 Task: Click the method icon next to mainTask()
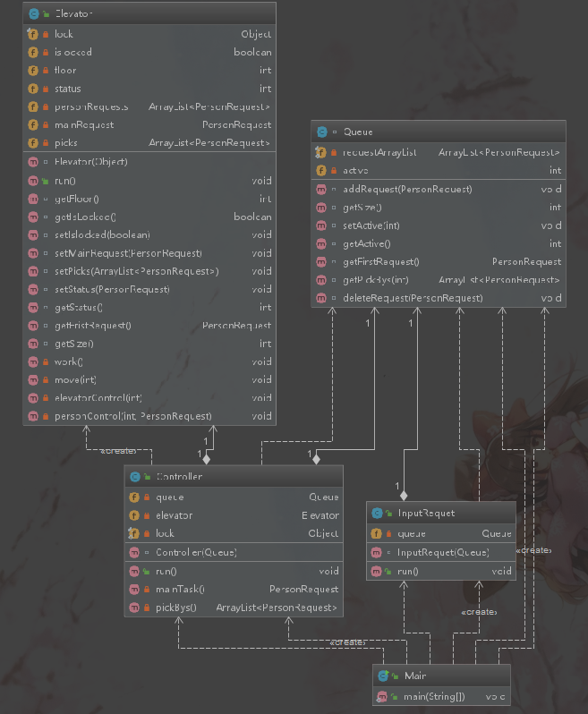click(134, 590)
